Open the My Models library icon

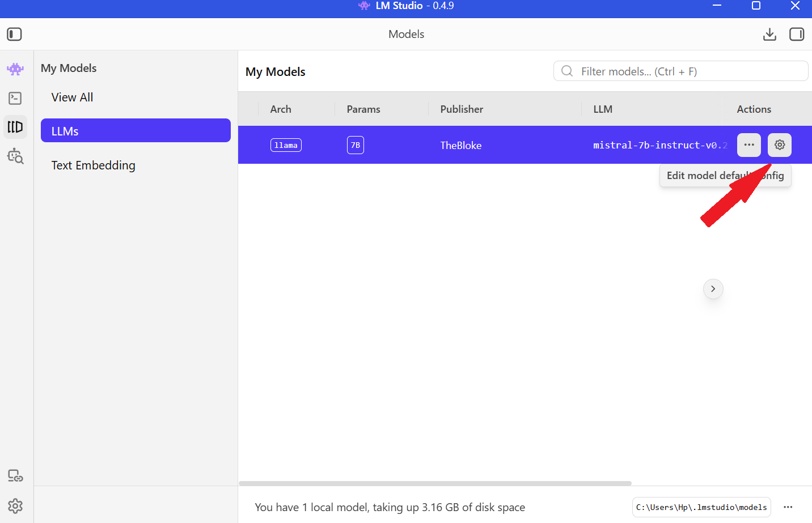pos(15,127)
